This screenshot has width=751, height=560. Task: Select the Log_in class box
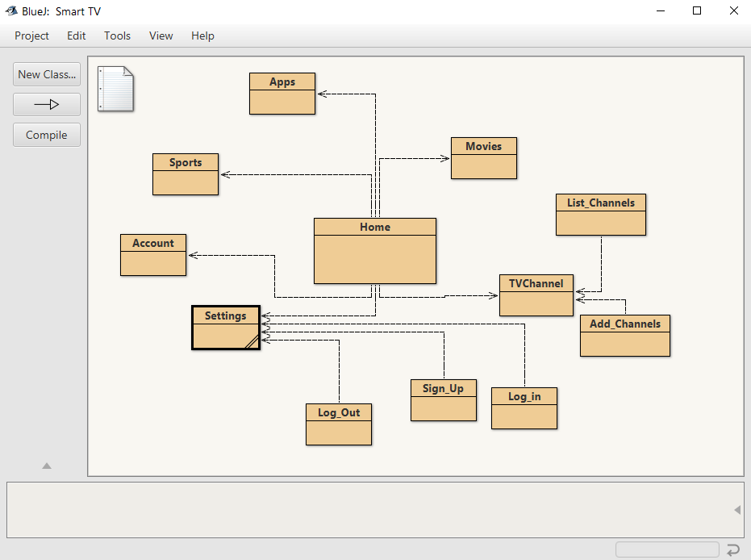tap(524, 408)
